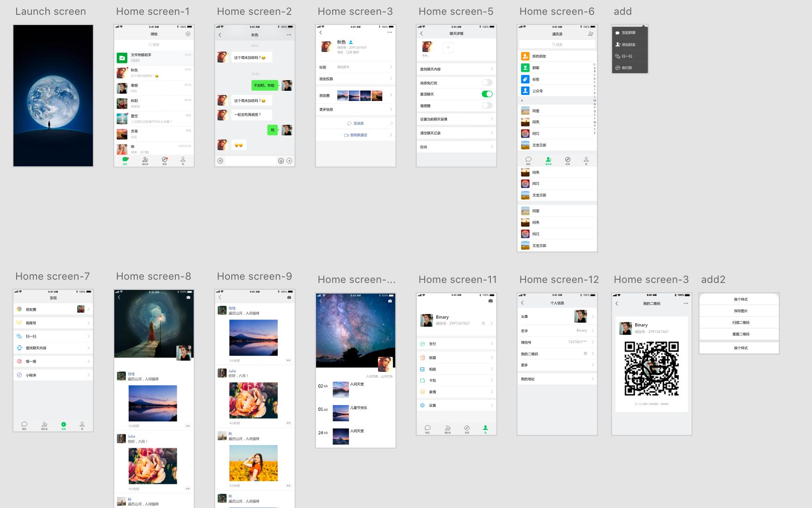The image size is (812, 508).
Task: Click the flower photo in Home screen-8 feed
Action: (x=153, y=466)
